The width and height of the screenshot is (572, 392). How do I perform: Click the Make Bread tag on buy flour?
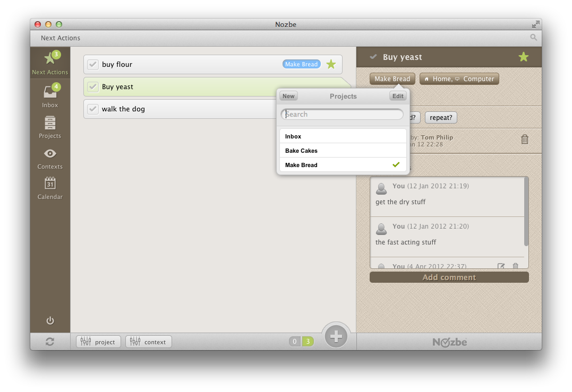(301, 64)
